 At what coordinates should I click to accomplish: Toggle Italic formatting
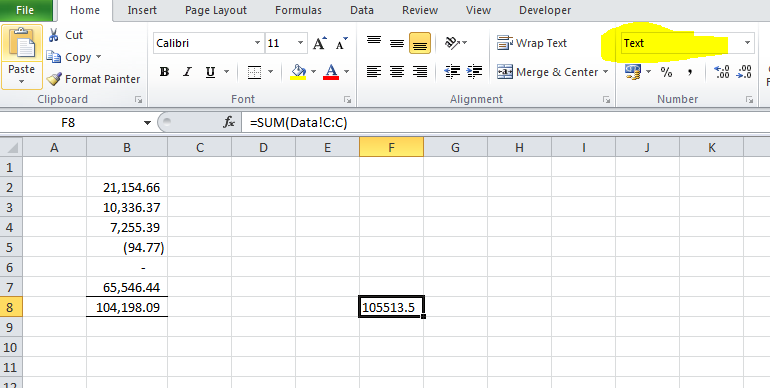tap(187, 73)
